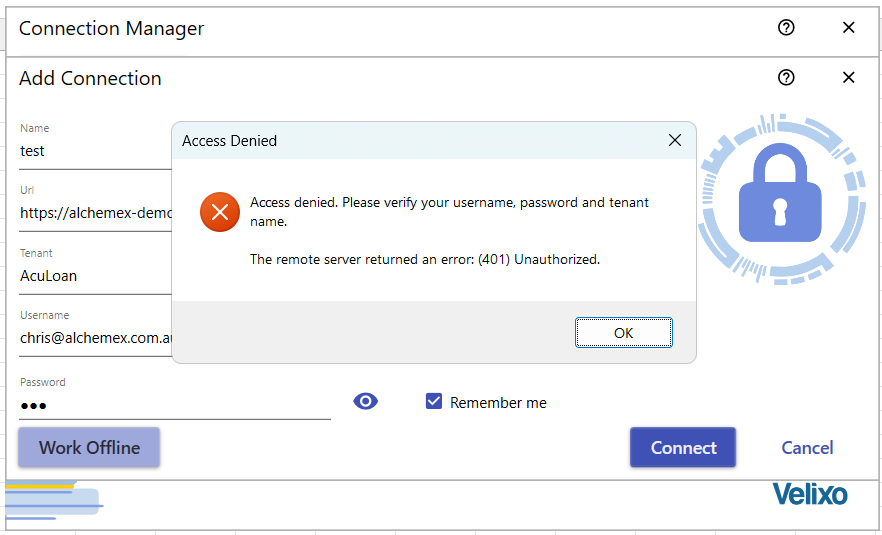Click the Velixo logo

click(x=809, y=494)
